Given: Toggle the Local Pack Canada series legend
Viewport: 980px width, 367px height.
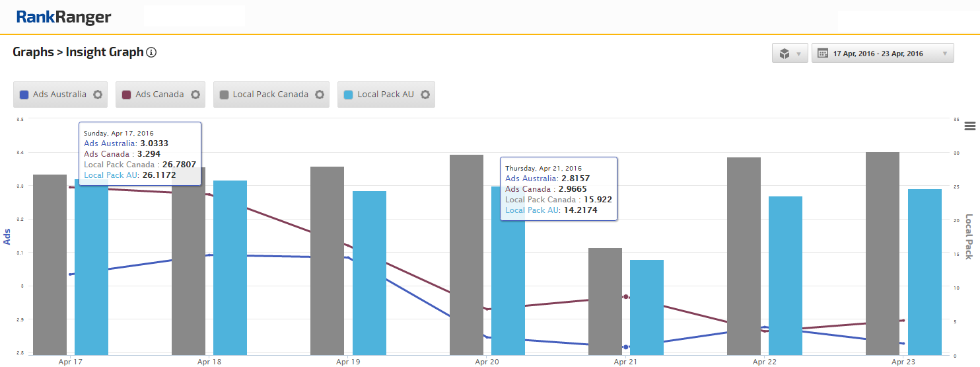Looking at the screenshot, I should 270,95.
